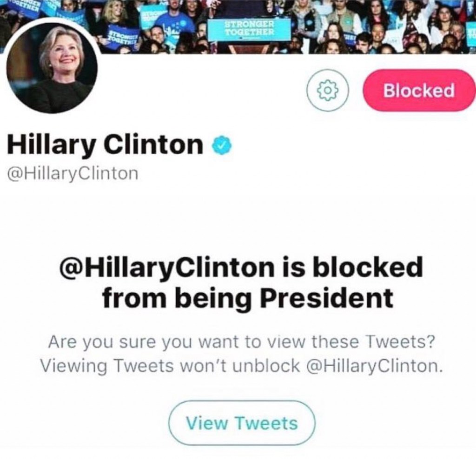
Task: Click the Stronger Together podium sign in banner
Action: [x=249, y=27]
